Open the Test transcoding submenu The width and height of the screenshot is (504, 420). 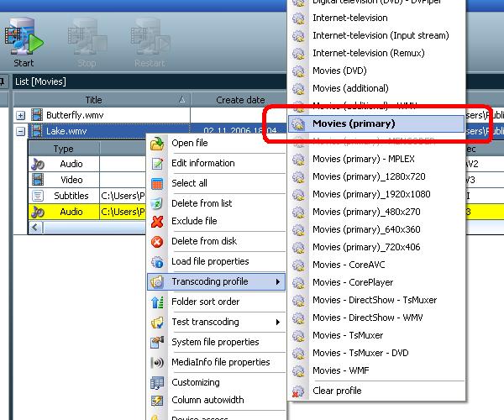point(215,323)
